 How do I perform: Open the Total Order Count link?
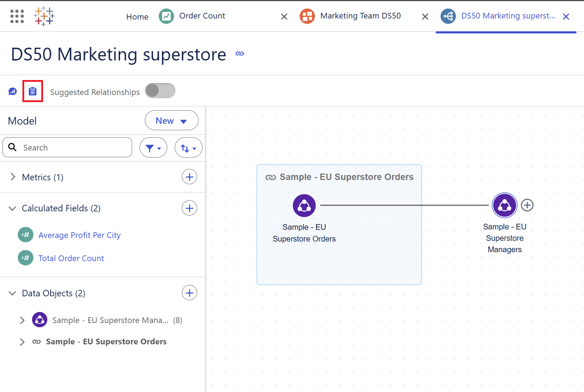(x=71, y=258)
